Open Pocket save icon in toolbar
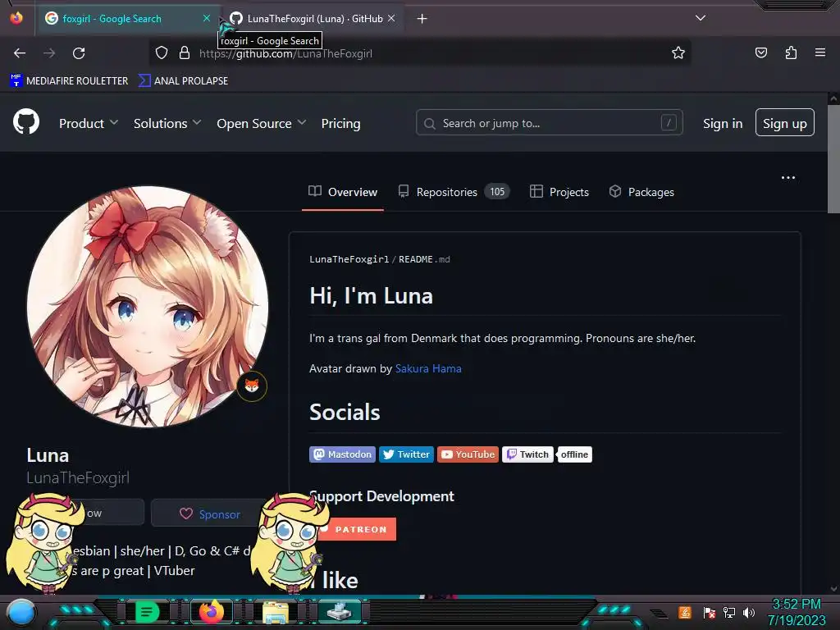This screenshot has width=840, height=630. [x=760, y=52]
